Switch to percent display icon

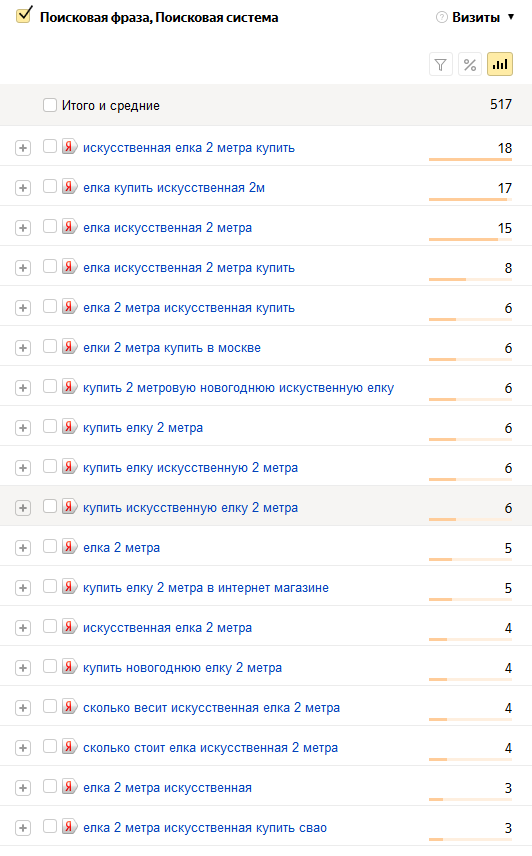470,64
